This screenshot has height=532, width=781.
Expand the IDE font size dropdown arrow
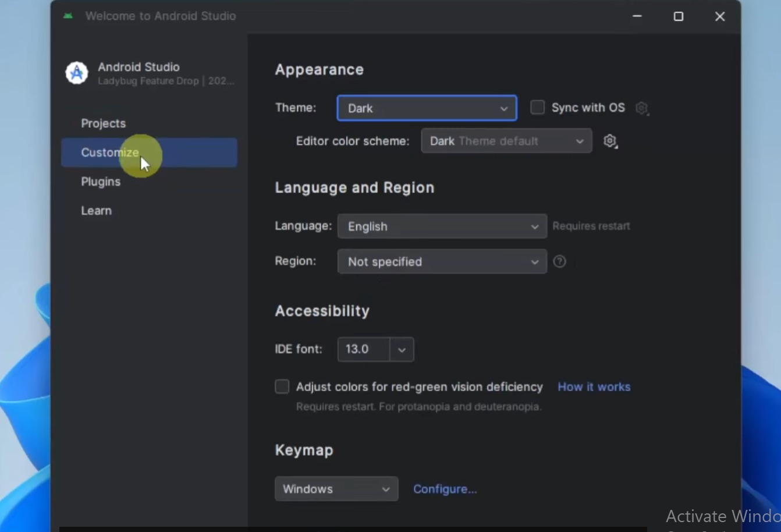(402, 350)
